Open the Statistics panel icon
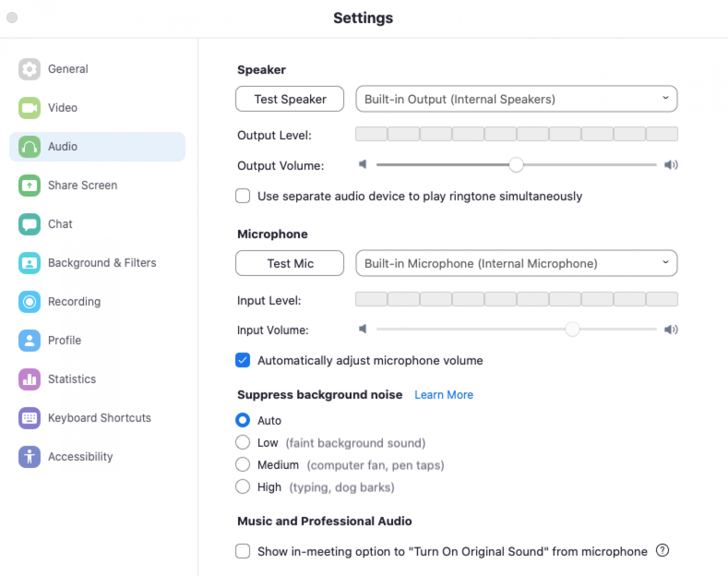 coord(29,379)
